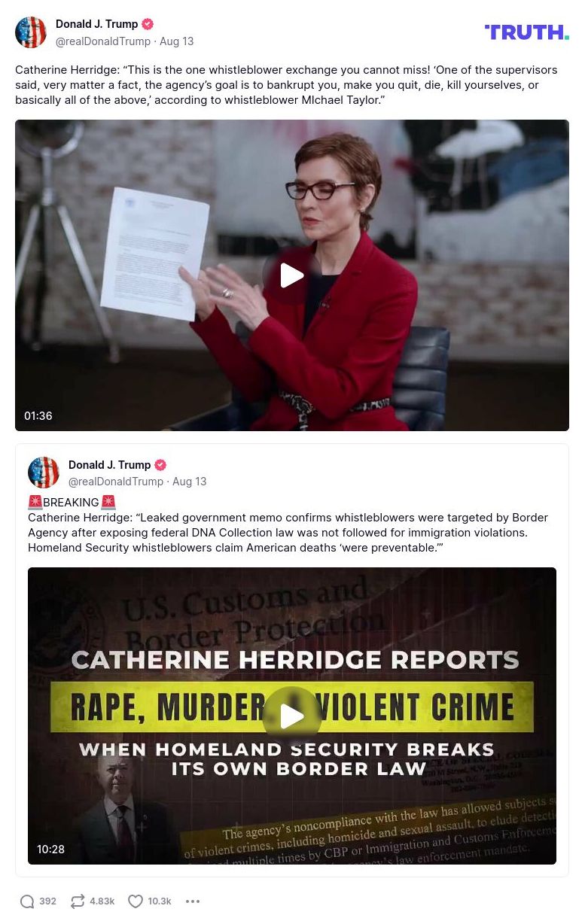This screenshot has height=924, width=585.
Task: Click the Aug 13 date in quoted post
Action: 189,482
